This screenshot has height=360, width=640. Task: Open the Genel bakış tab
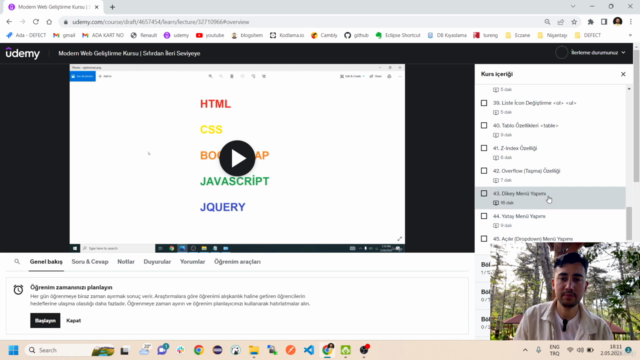(46, 262)
